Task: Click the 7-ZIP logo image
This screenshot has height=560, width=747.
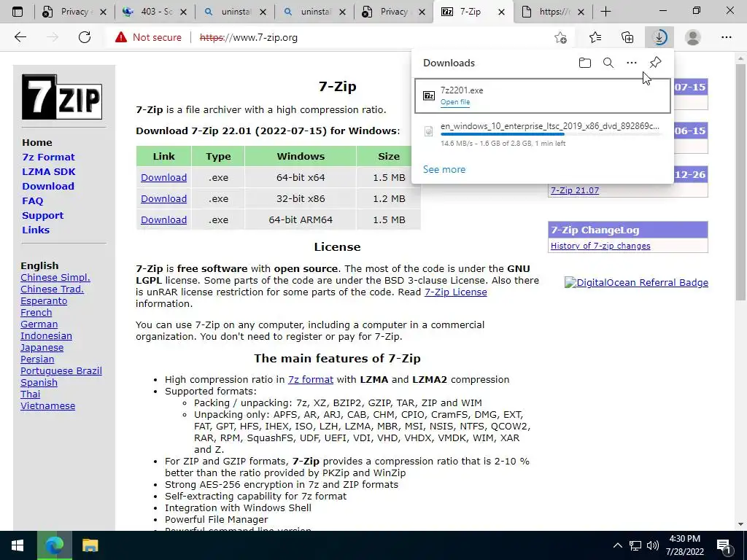Action: click(x=62, y=97)
